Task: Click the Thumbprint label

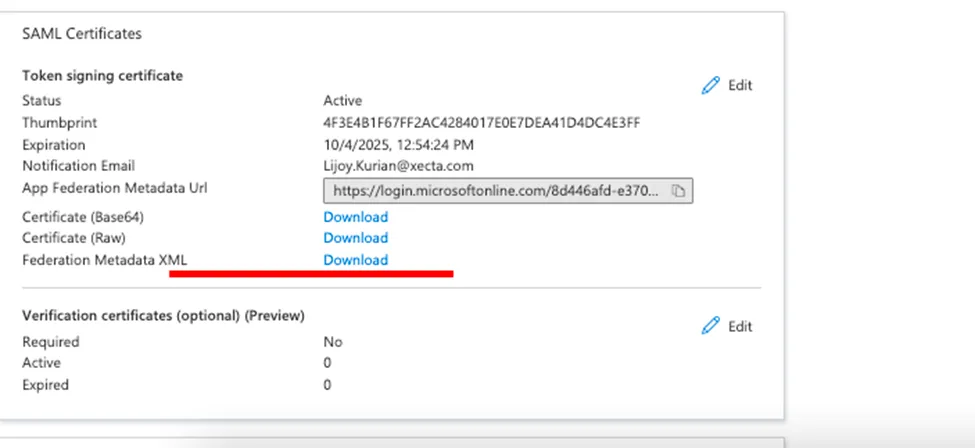Action: coord(60,123)
